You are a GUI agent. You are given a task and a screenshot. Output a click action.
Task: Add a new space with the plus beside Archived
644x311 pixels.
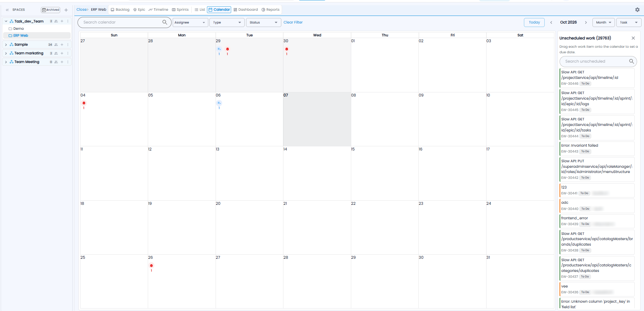pos(66,10)
